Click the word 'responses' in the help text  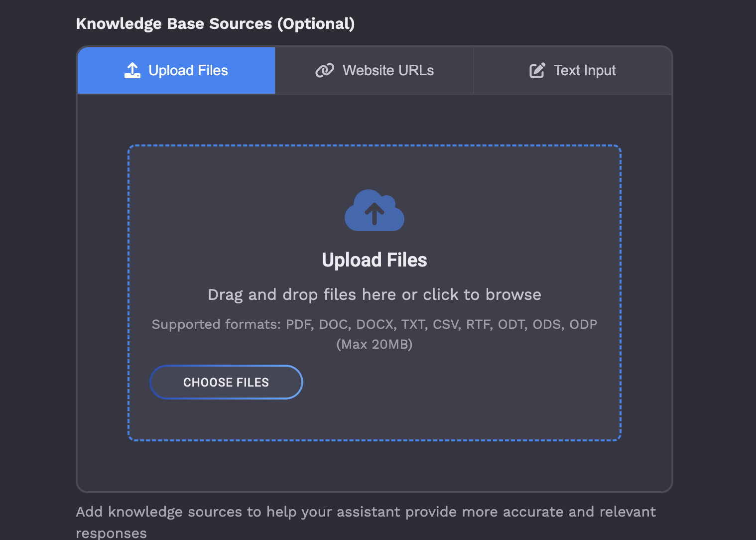coord(111,533)
